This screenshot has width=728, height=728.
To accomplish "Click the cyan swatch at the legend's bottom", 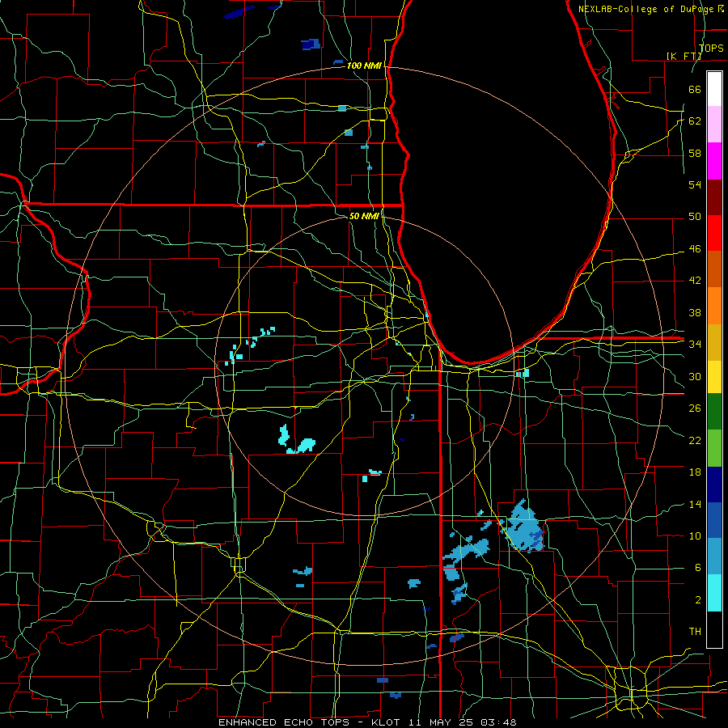I will 714,593.
